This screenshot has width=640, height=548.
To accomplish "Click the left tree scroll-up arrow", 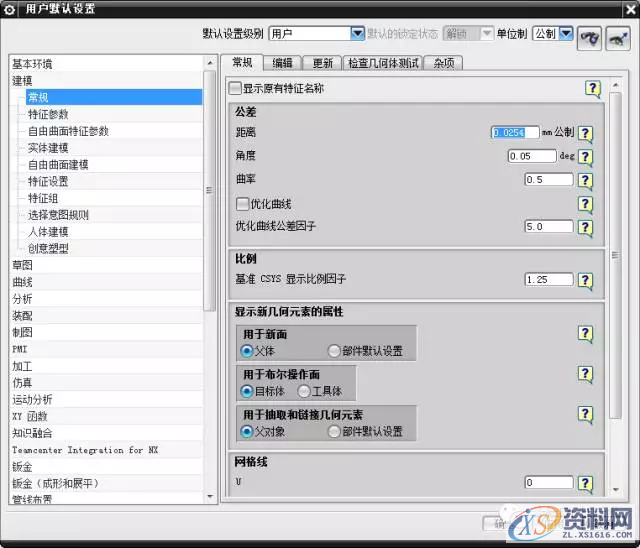I will coord(210,63).
